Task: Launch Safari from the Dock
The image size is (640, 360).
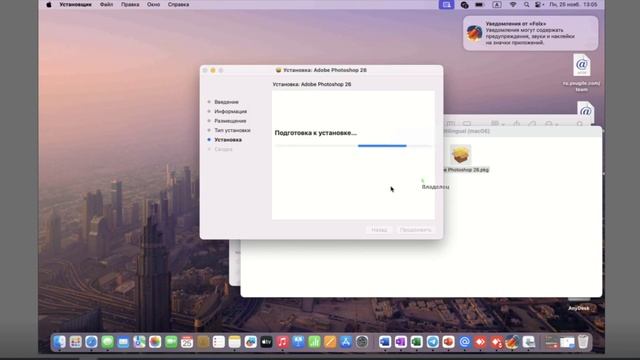Action: 91,342
